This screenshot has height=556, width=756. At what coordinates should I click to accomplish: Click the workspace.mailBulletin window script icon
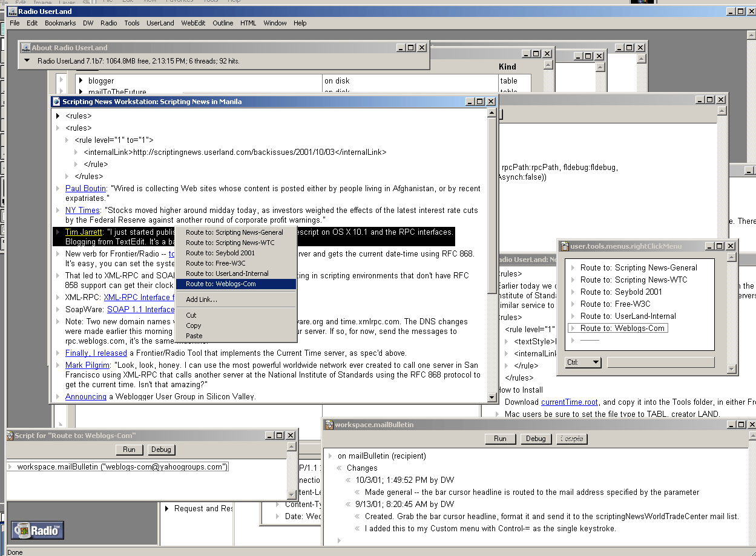(x=329, y=425)
